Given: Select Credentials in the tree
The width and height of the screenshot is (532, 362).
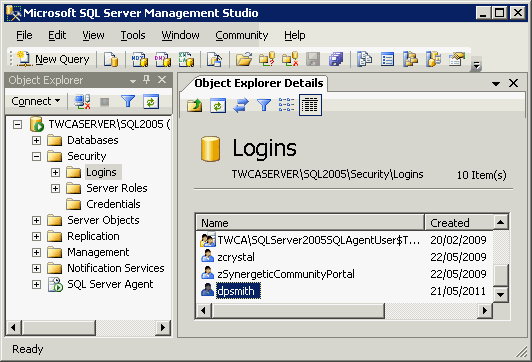Looking at the screenshot, I should pos(113,204).
